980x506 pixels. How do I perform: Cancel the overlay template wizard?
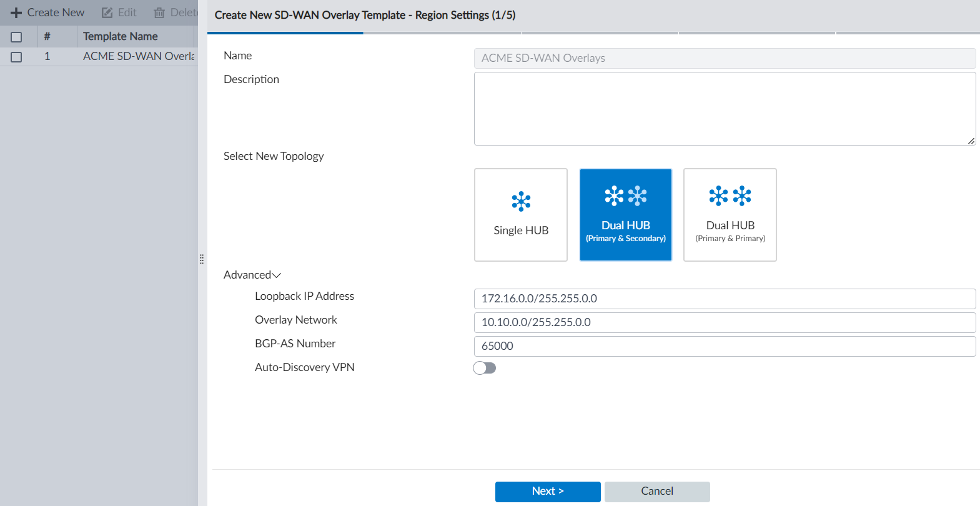(657, 492)
